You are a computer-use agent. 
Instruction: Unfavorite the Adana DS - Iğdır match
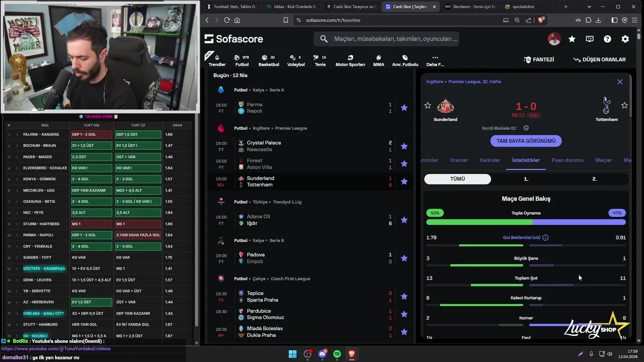[404, 220]
